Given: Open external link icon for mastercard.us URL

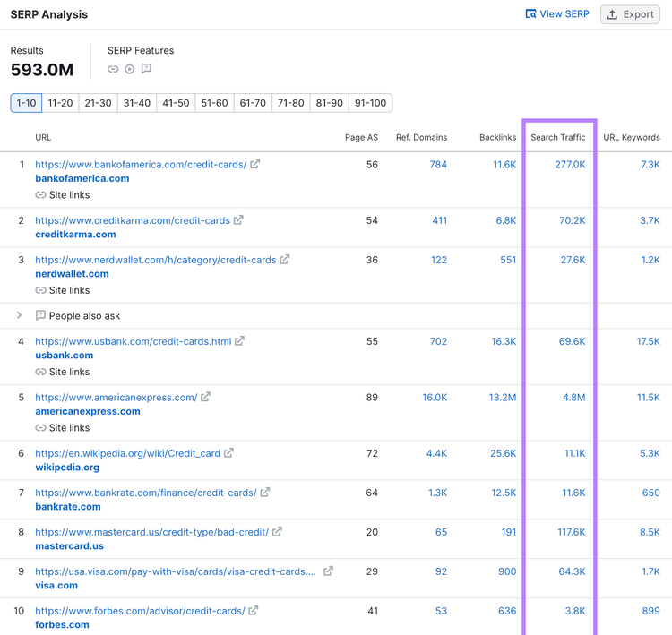Looking at the screenshot, I should click(277, 532).
